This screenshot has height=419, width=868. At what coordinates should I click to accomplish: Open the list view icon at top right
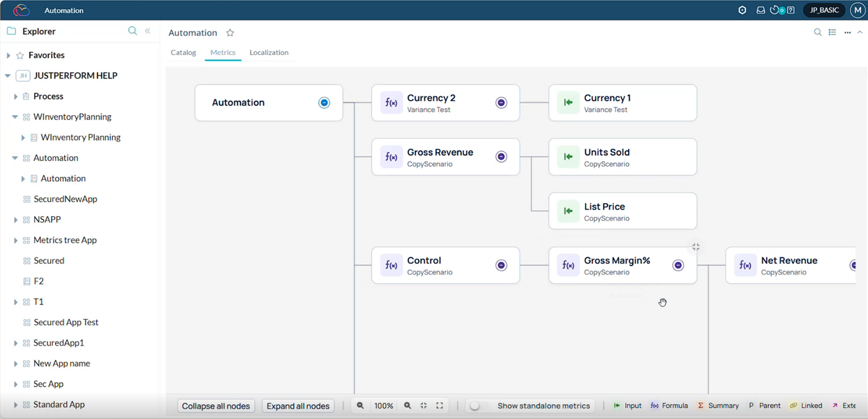832,32
